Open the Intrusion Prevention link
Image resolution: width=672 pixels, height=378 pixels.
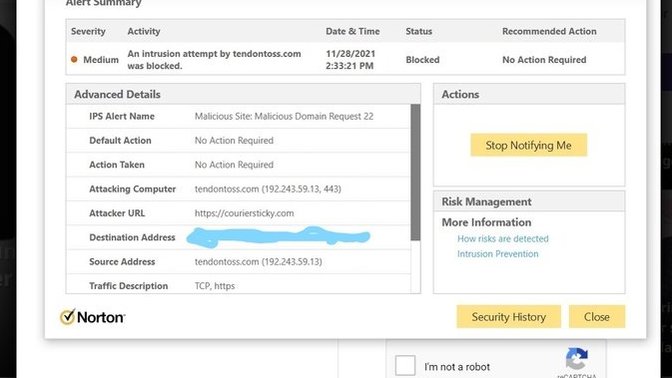pyautogui.click(x=498, y=254)
